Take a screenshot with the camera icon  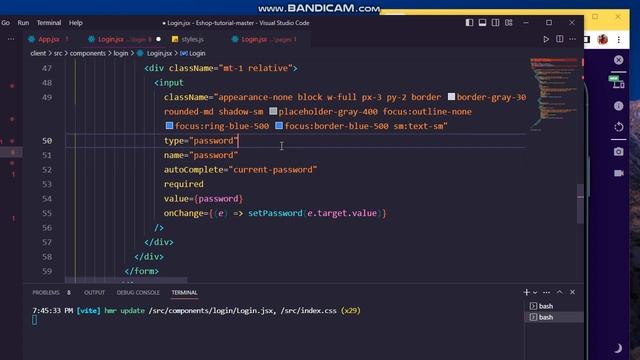(618, 152)
